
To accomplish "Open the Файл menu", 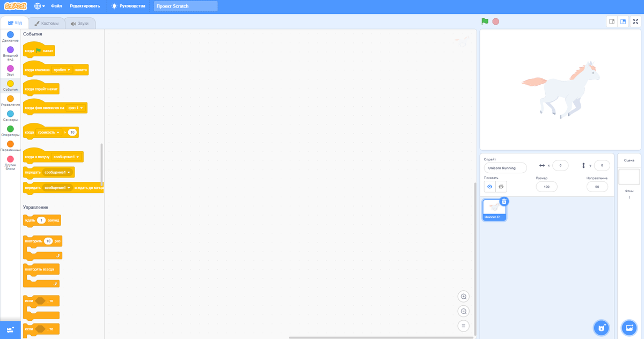I will [56, 6].
